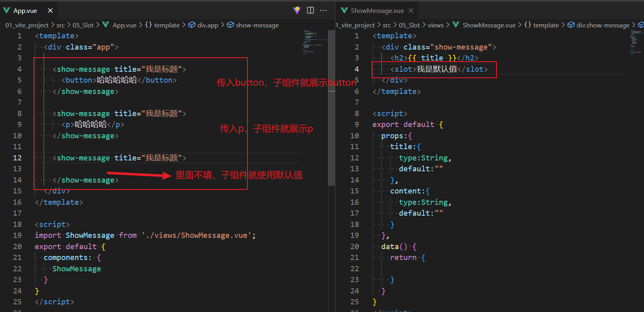Click div.app breadcrumb item
644x312 pixels.
[x=208, y=25]
